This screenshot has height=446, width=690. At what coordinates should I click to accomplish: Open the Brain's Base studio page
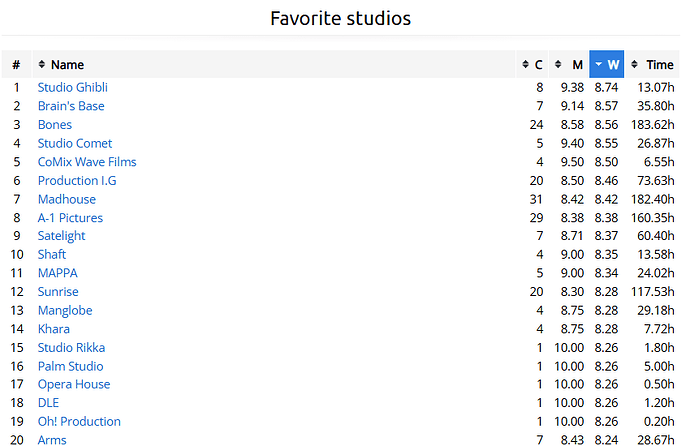click(x=71, y=106)
